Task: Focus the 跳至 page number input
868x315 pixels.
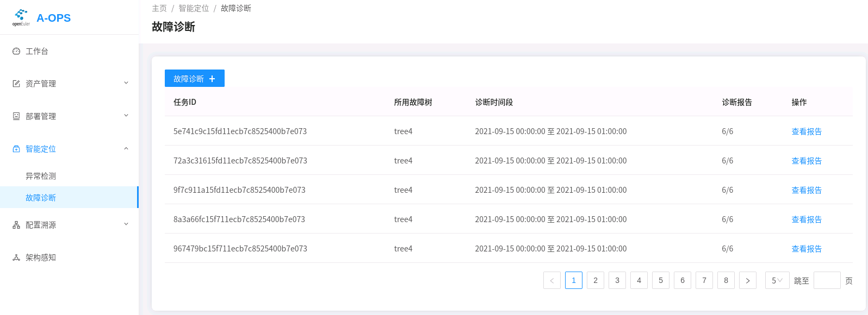Action: (x=827, y=280)
